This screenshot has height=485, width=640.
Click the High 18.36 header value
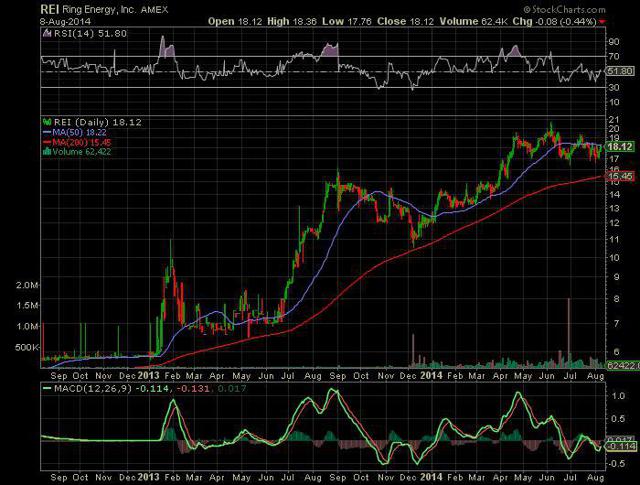pyautogui.click(x=291, y=21)
